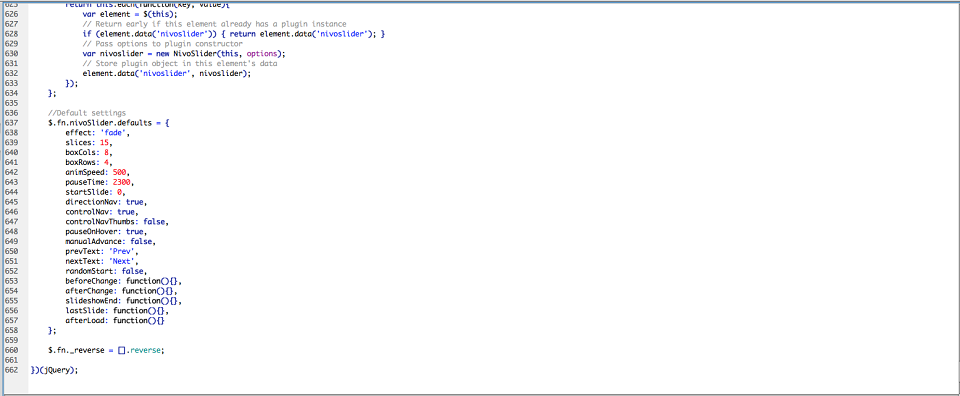The width and height of the screenshot is (960, 396).
Task: Click the beforeChange function line
Action: point(124,282)
